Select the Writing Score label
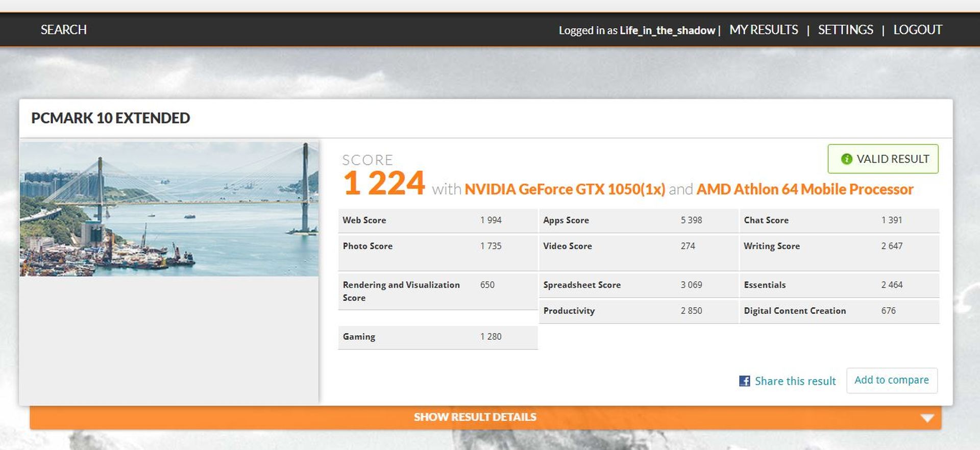The height and width of the screenshot is (450, 980). (772, 246)
